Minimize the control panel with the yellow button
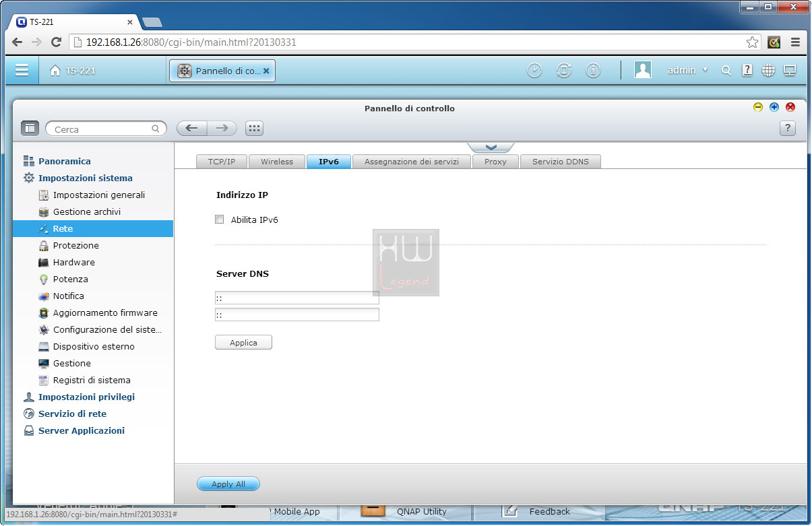The image size is (812, 526). tap(758, 107)
